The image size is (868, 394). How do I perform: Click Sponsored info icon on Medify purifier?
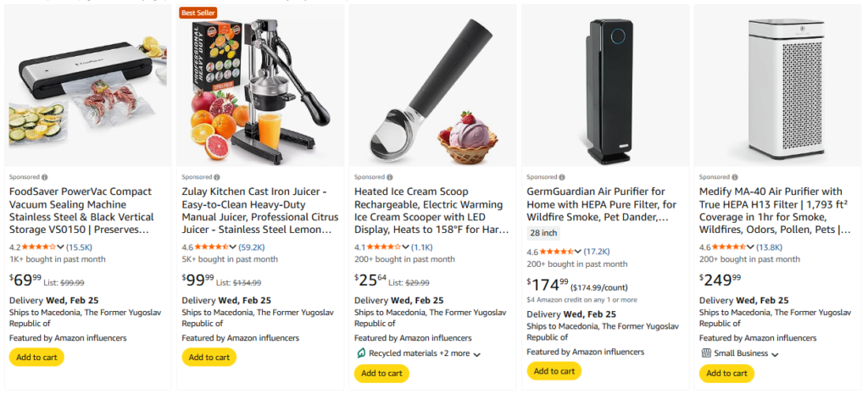point(734,177)
